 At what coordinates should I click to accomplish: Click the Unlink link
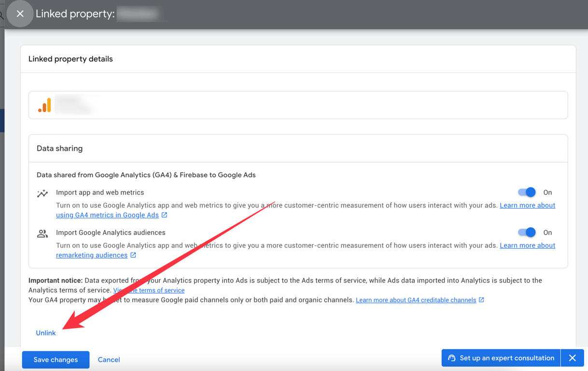46,333
